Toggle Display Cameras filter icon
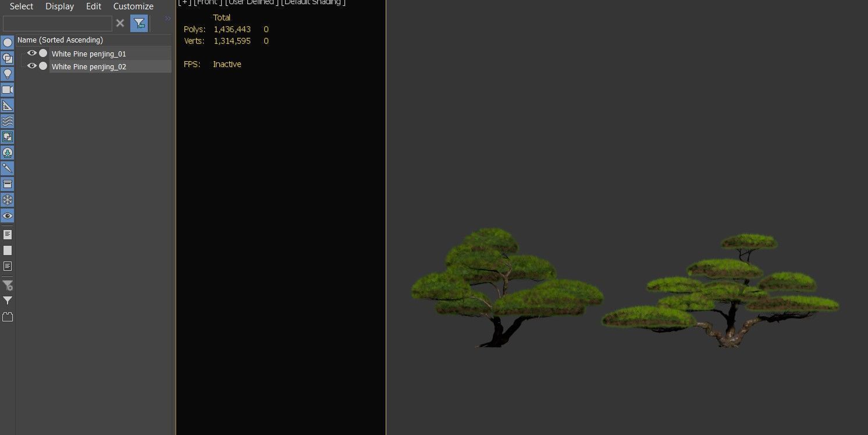The width and height of the screenshot is (868, 435). (x=8, y=90)
